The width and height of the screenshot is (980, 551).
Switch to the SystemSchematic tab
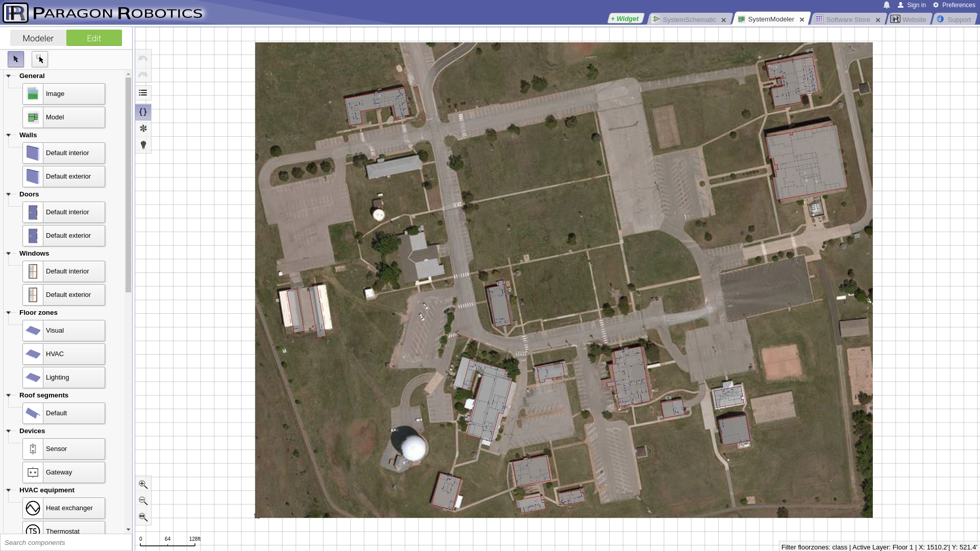[x=689, y=20]
